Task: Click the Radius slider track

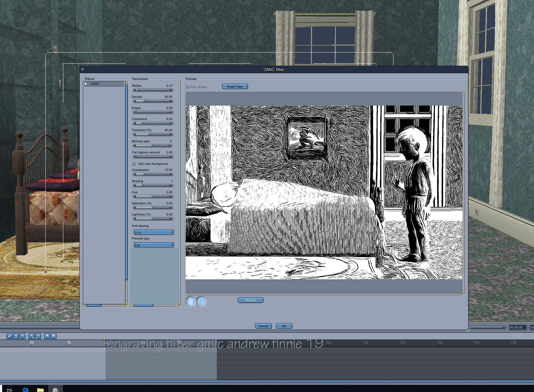Action: coord(153,90)
